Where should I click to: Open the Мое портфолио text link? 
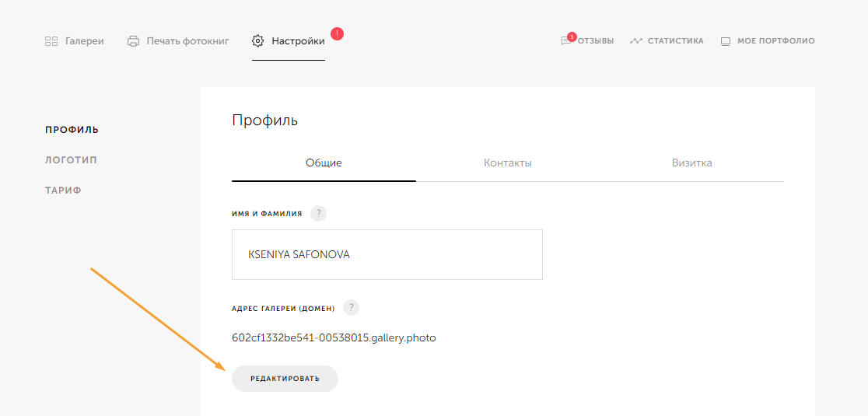pyautogui.click(x=775, y=41)
